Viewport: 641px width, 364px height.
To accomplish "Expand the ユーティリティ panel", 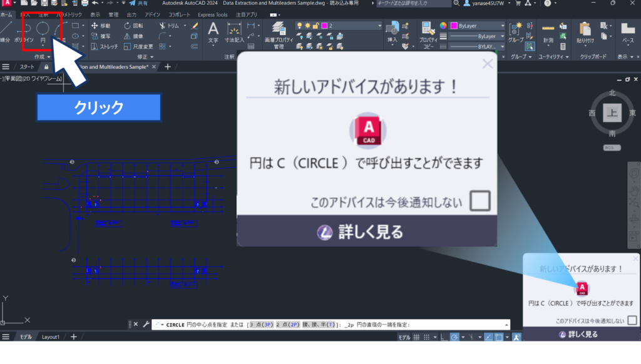I will point(553,57).
